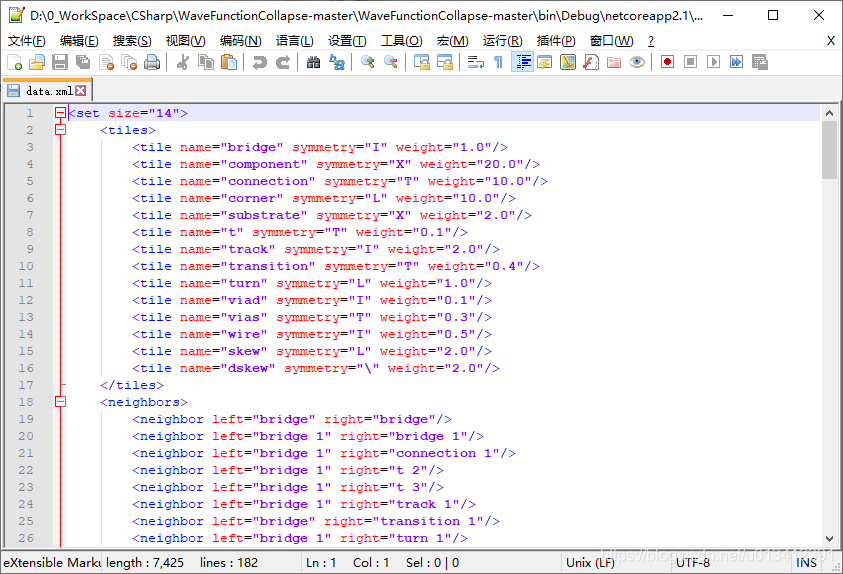Click the Undo arrow icon
This screenshot has height=574, width=843.
(x=260, y=62)
